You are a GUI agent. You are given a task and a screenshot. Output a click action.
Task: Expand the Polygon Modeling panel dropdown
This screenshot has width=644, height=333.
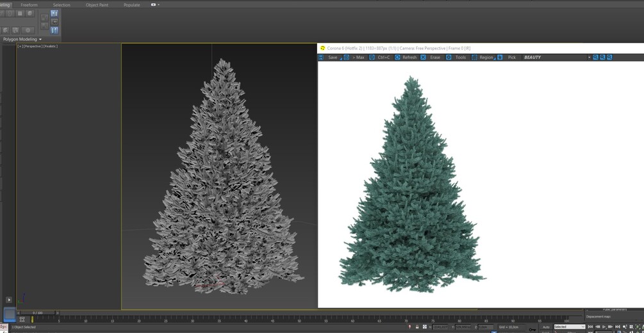[x=22, y=40]
